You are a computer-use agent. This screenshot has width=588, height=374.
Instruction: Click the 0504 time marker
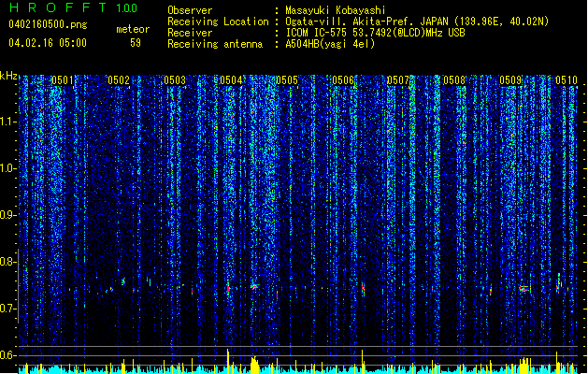click(231, 80)
